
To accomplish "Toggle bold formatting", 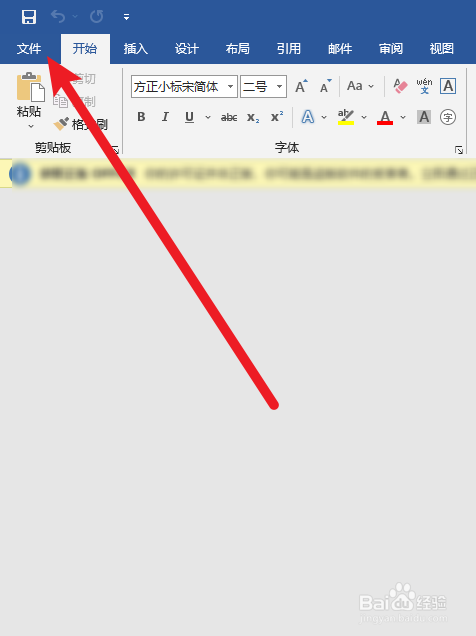I will (141, 117).
